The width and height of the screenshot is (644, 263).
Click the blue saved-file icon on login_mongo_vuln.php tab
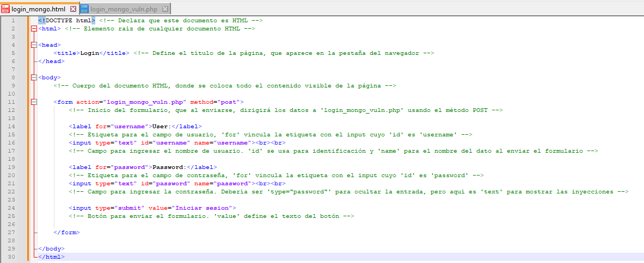84,9
